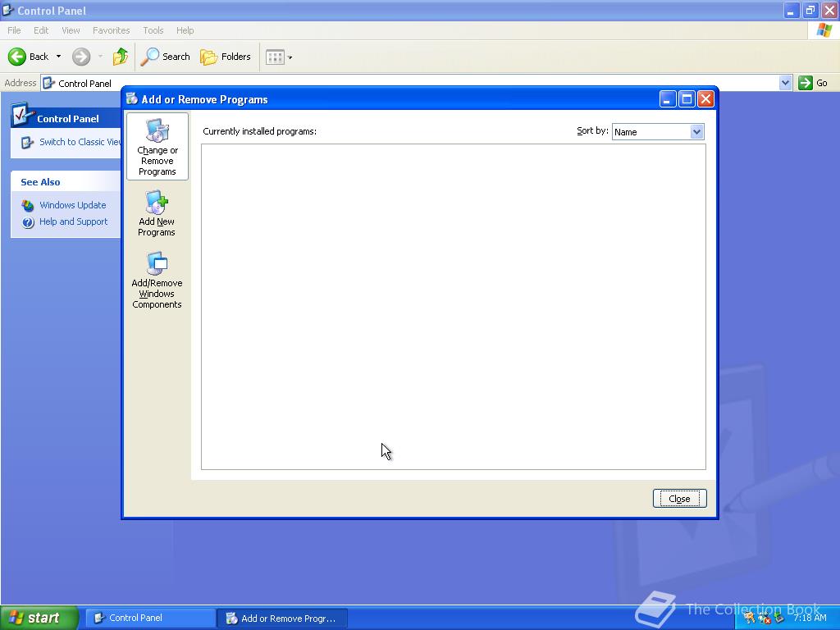Open the Edit menu

[x=41, y=30]
